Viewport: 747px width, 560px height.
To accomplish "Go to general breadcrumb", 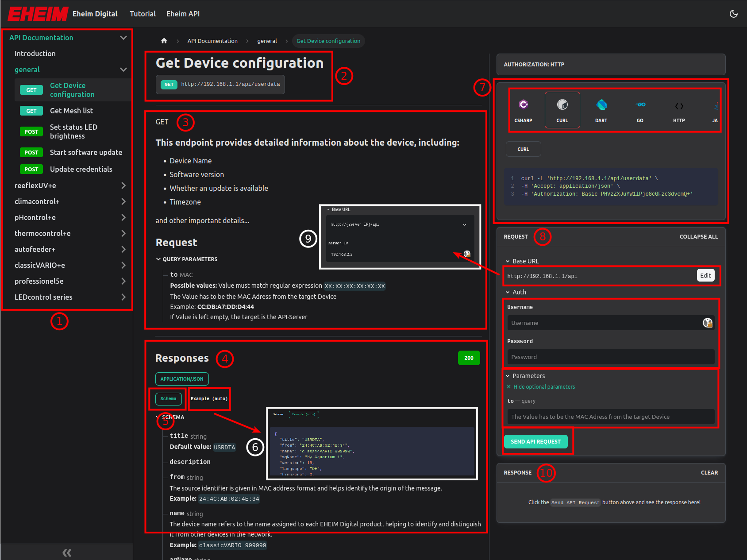I will tap(267, 41).
